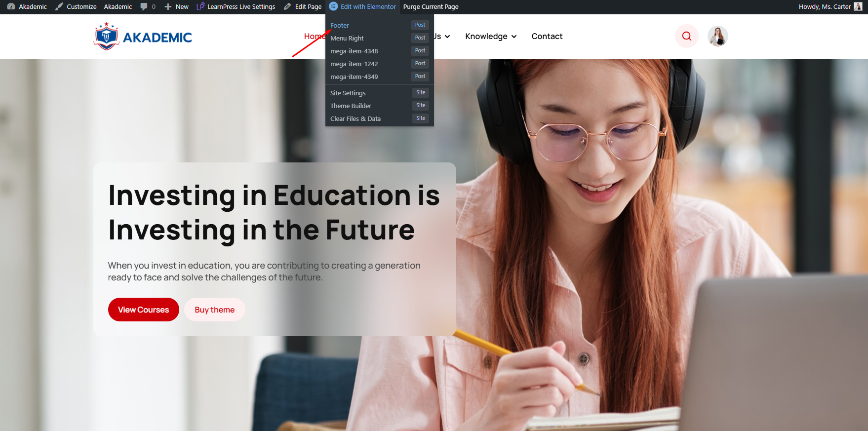Click the Akademic logo
Viewport: 868px width, 431px height.
click(143, 37)
